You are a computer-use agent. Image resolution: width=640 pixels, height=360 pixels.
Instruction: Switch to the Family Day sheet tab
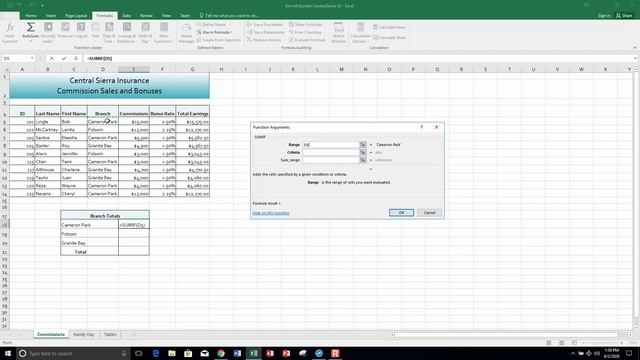pyautogui.click(x=84, y=334)
